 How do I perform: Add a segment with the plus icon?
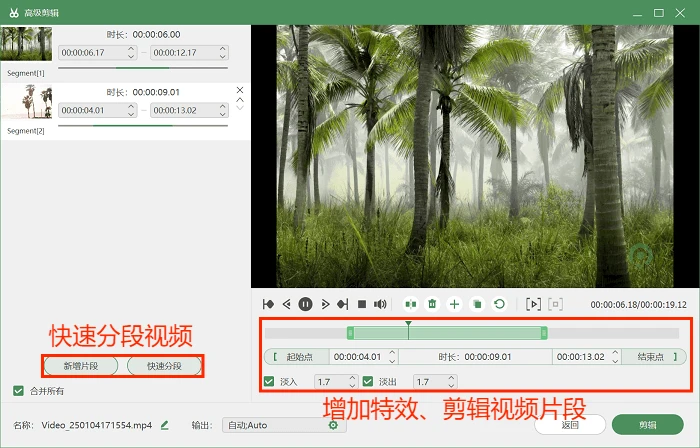tap(454, 304)
